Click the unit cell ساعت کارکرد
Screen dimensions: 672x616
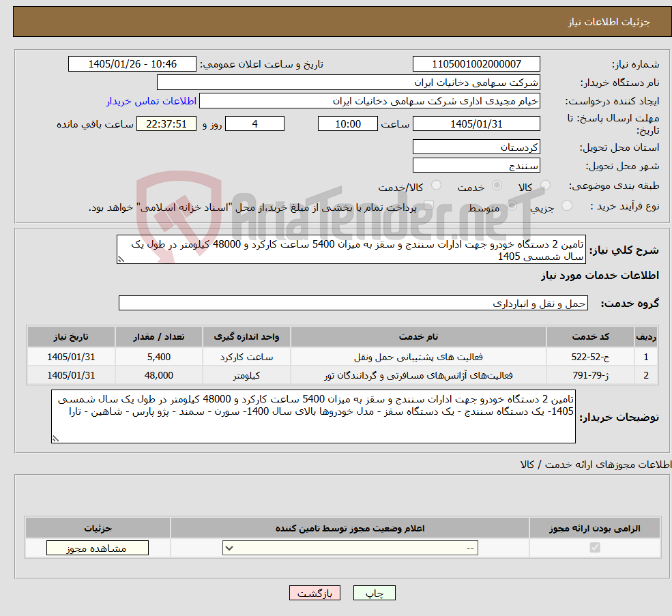(x=246, y=357)
